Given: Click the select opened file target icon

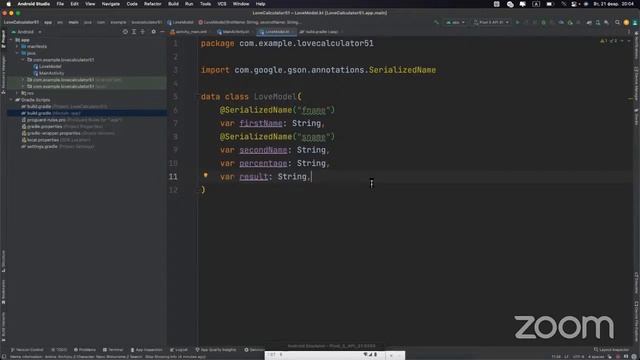Looking at the screenshot, I should (x=125, y=31).
